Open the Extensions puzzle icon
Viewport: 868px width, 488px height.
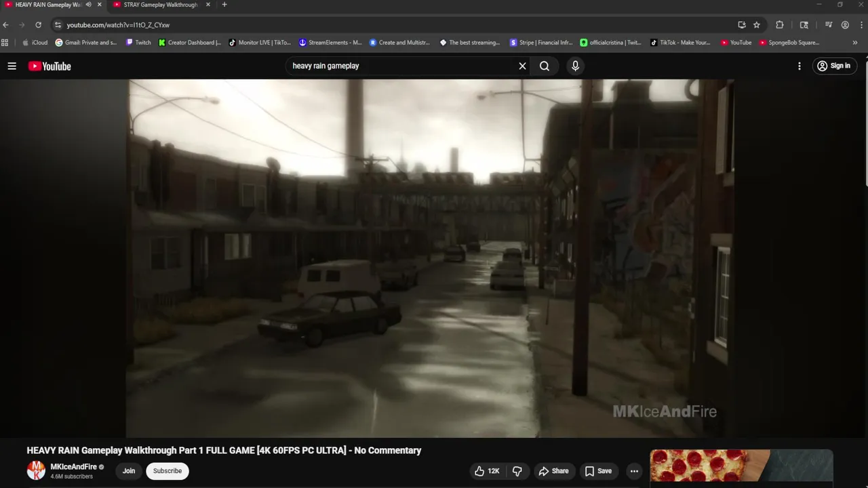tap(780, 25)
